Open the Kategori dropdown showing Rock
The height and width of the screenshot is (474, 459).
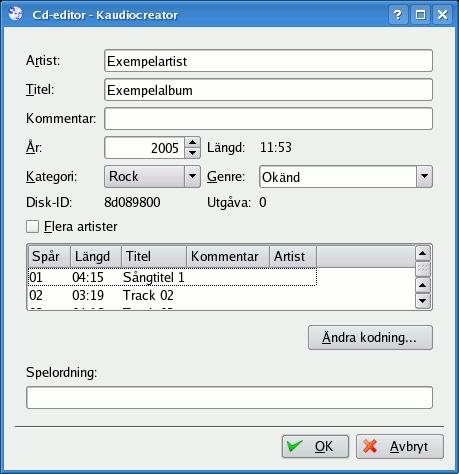coord(152,176)
